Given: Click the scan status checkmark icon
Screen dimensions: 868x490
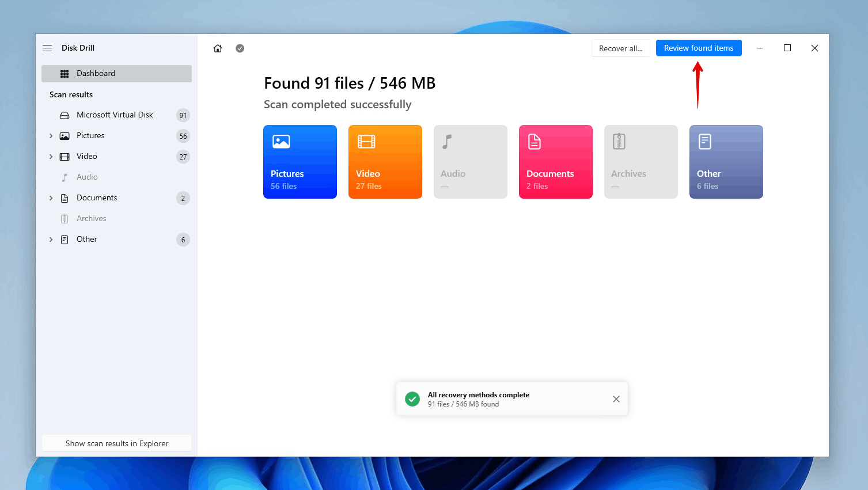Looking at the screenshot, I should [x=240, y=48].
